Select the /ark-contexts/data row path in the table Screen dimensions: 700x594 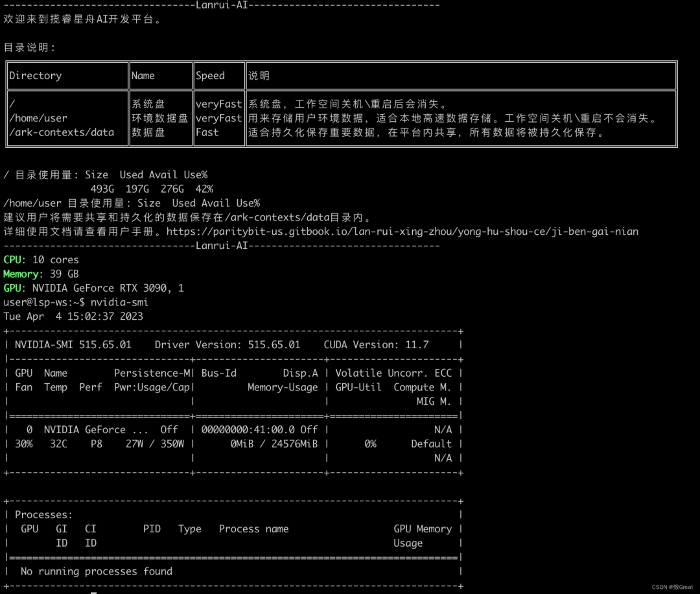pyautogui.click(x=62, y=133)
